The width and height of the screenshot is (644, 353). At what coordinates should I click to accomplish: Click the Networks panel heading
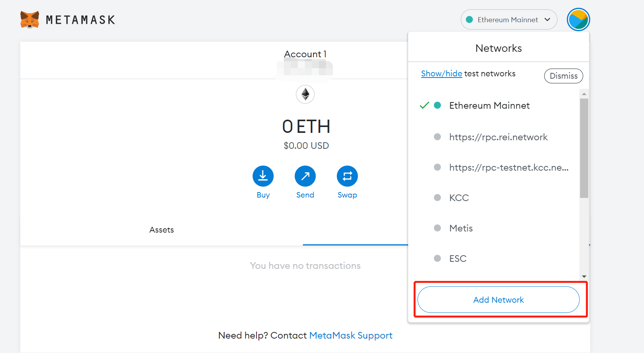498,48
